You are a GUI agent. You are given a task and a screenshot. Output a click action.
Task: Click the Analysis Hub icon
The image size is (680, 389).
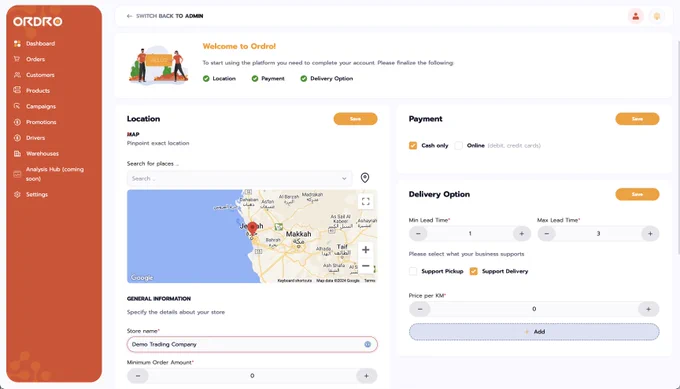[17, 174]
